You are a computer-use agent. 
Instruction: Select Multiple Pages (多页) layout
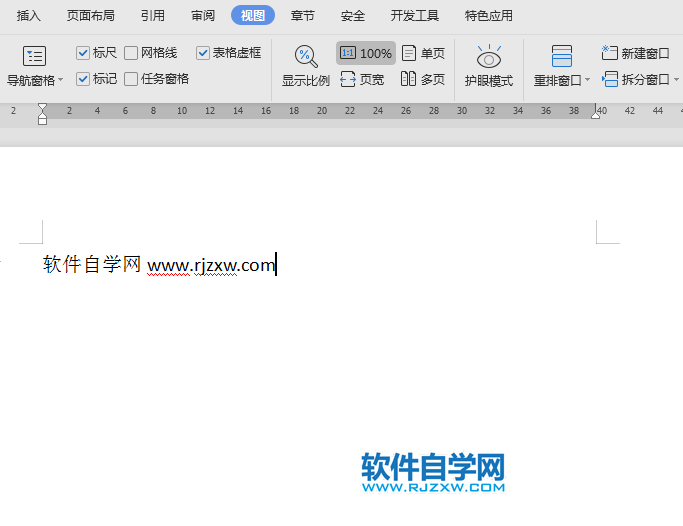click(x=423, y=79)
